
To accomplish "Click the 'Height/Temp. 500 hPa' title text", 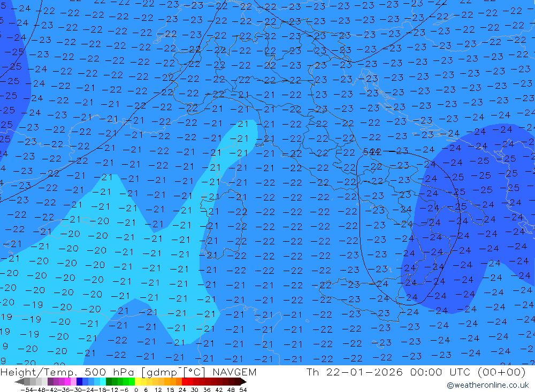I will (x=67, y=372).
